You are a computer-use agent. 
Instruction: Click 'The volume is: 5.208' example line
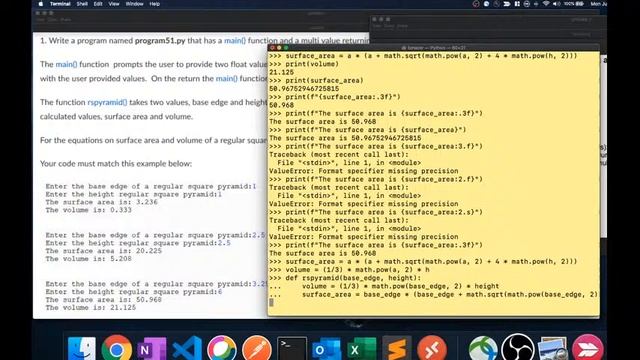[x=89, y=259]
